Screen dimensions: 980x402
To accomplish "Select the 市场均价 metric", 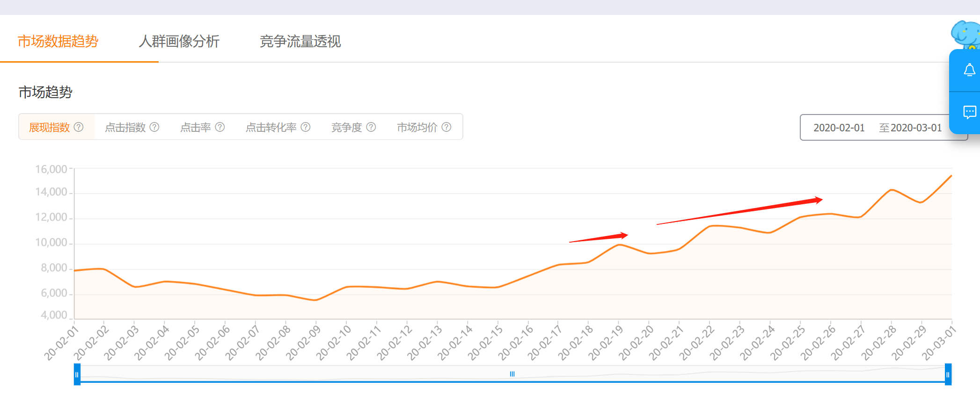I will tap(417, 127).
